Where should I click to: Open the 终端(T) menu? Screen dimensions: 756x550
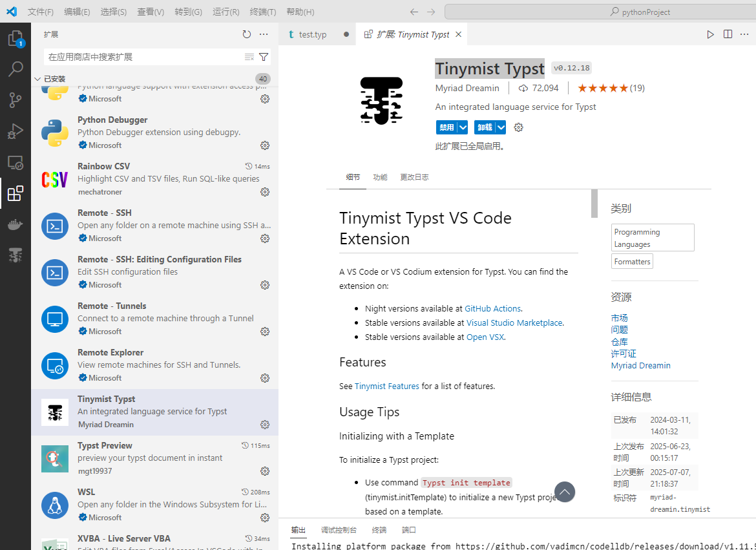pos(263,12)
